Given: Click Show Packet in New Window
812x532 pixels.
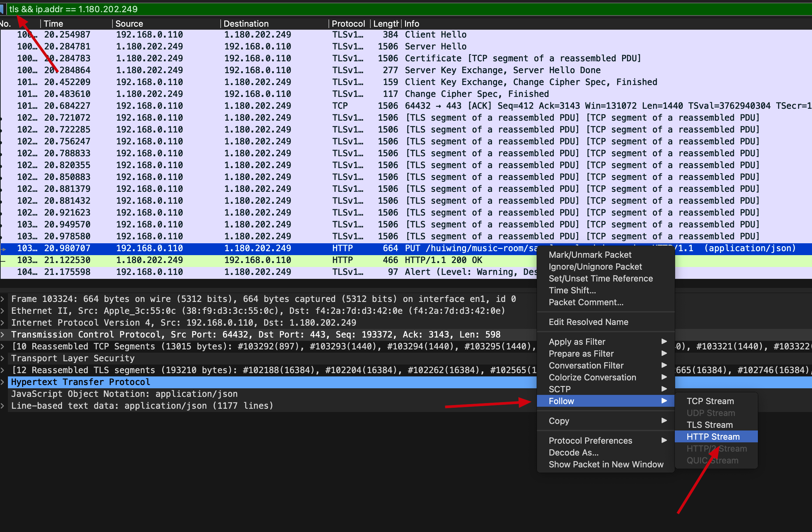Looking at the screenshot, I should pyautogui.click(x=606, y=464).
